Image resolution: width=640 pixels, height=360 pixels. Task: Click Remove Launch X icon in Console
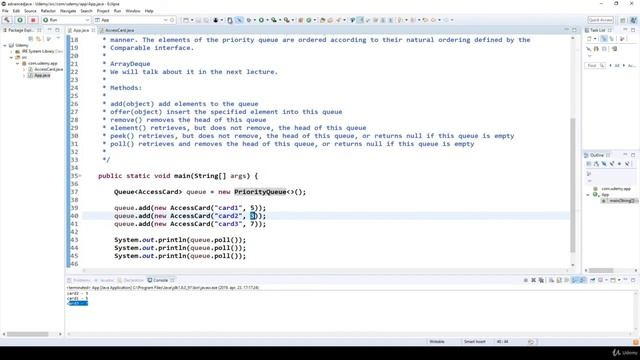(x=533, y=280)
